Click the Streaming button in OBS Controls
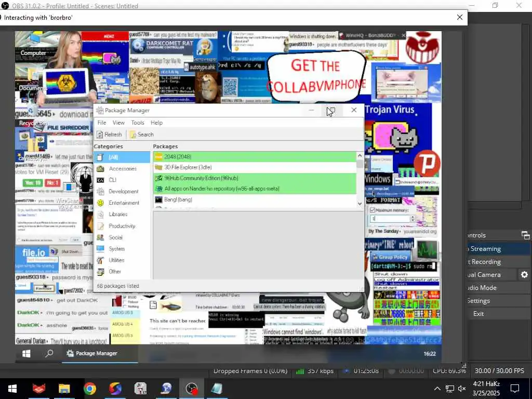 499,249
